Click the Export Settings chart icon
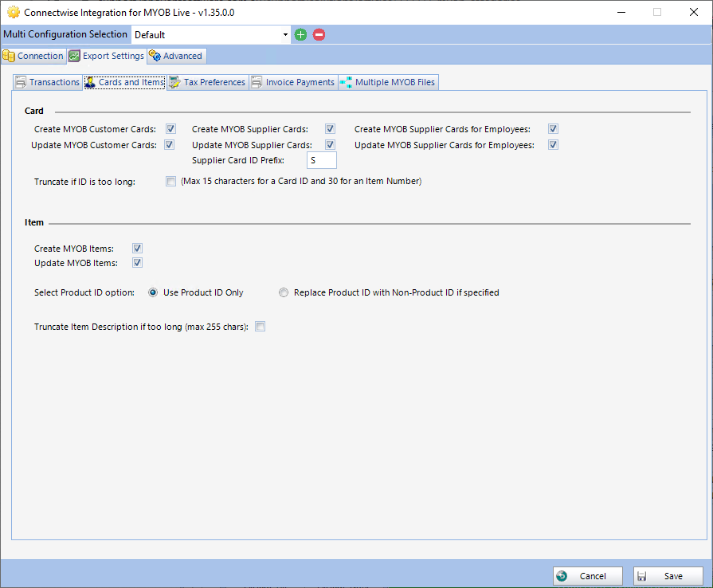The height and width of the screenshot is (588, 713). coord(74,56)
